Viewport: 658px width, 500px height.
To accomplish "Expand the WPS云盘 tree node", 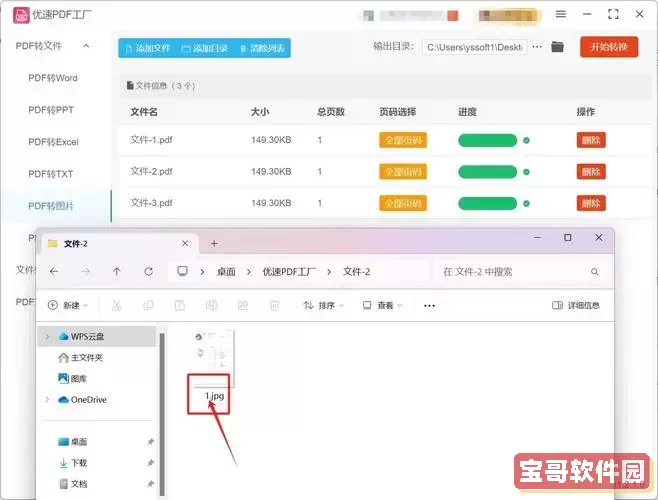I will 47,336.
